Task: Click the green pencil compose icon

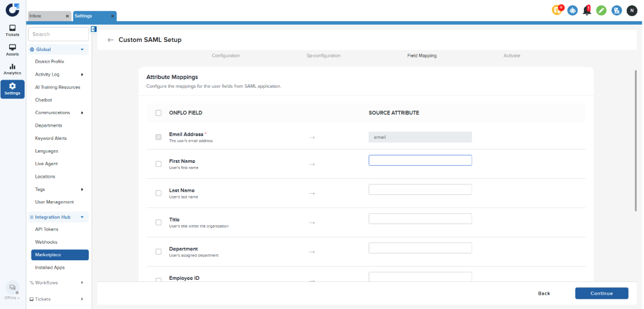Action: tap(602, 10)
